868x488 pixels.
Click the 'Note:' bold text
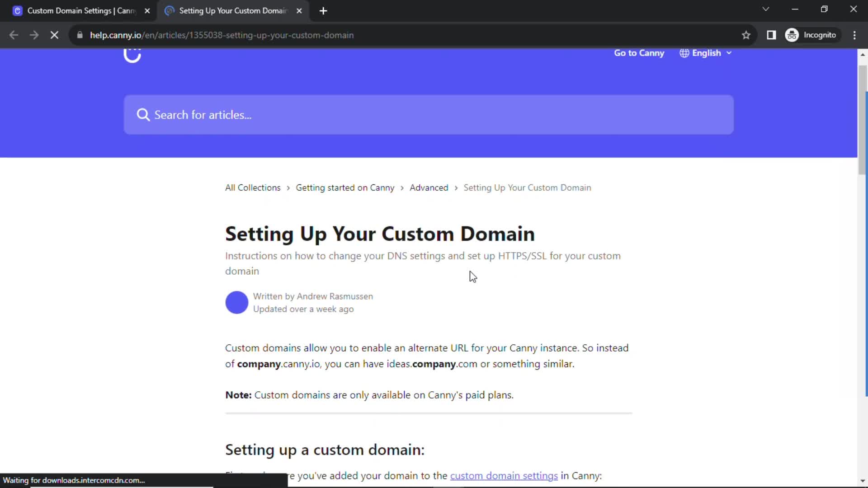[238, 395]
